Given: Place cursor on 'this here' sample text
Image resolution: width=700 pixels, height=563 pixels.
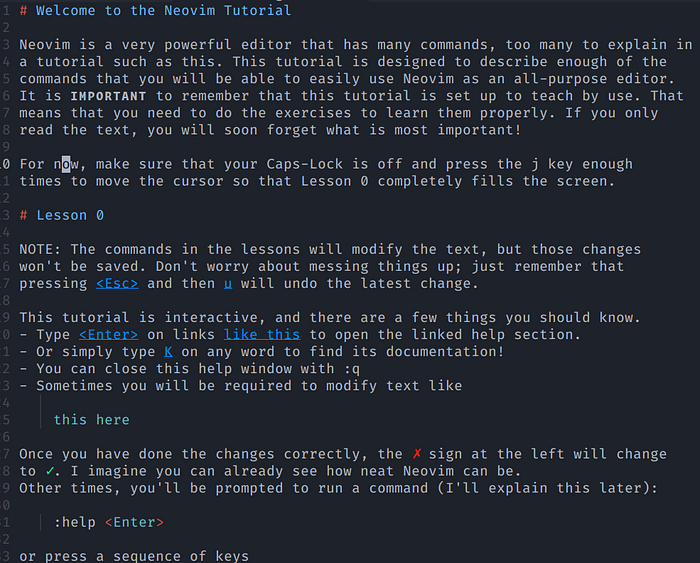Looking at the screenshot, I should [92, 420].
